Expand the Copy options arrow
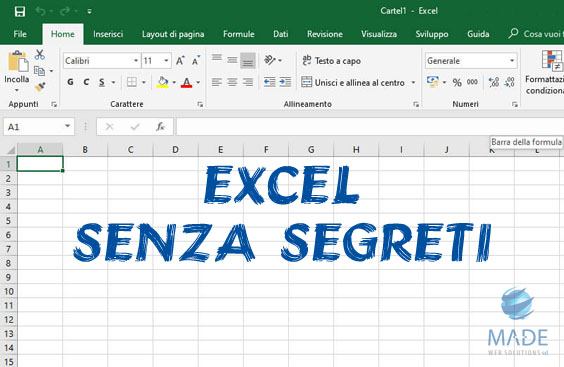Viewport: 564px width, 367px height. click(x=51, y=71)
